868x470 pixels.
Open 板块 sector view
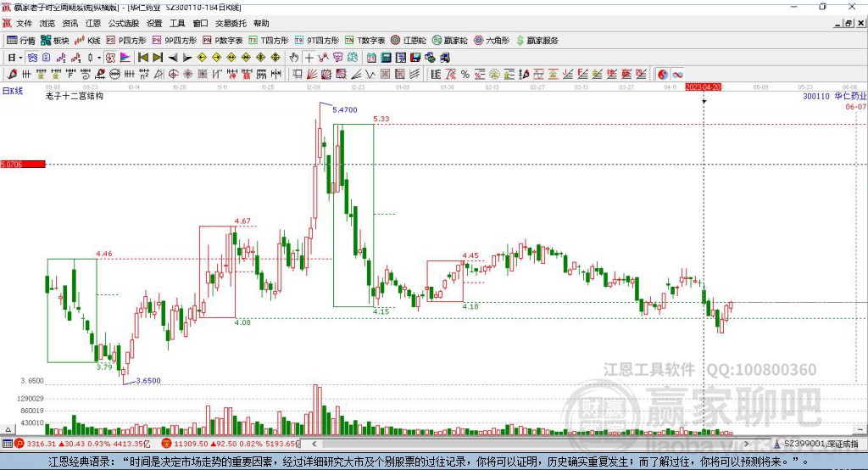(x=55, y=41)
